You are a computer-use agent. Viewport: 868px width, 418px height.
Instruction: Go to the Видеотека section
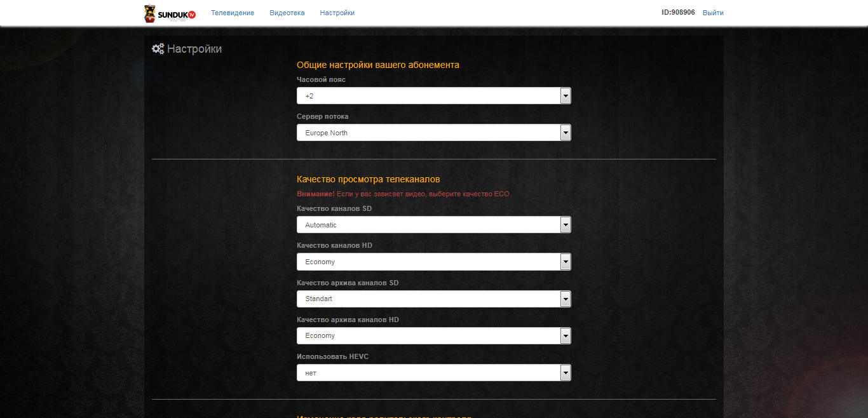(287, 13)
